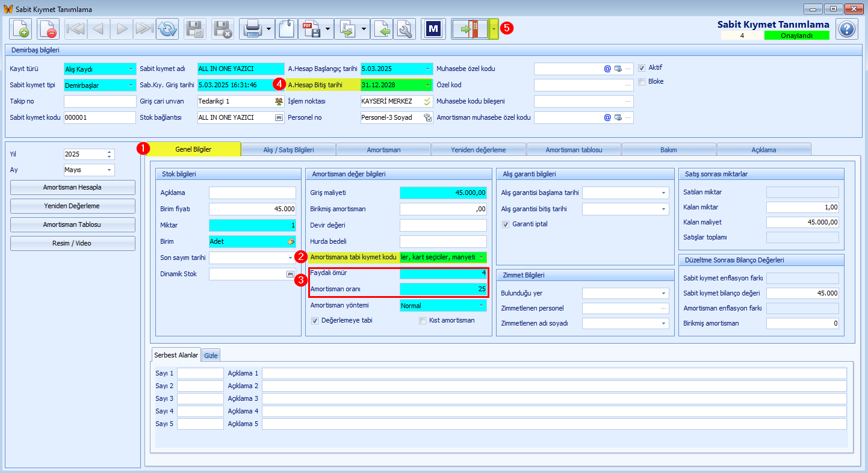Open the Amortisman tablosu tab
Viewport: 868px width, 473px height.
click(574, 149)
